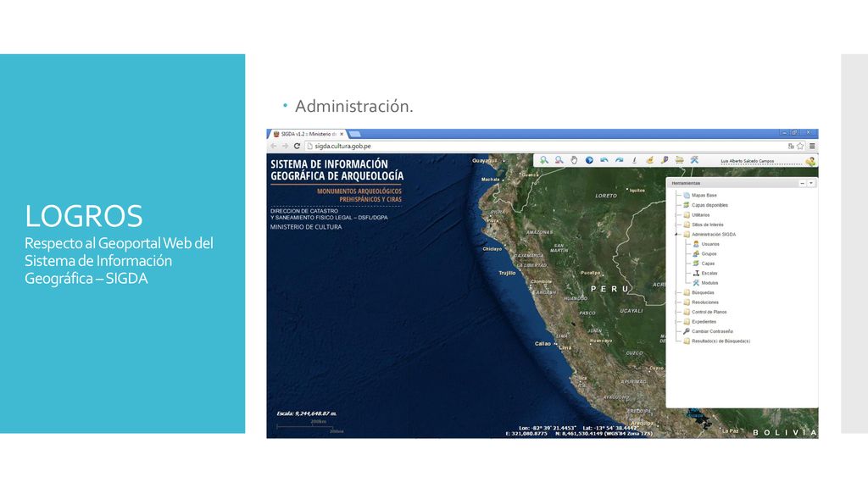Open Escalas under Administración SIGDA
The width and height of the screenshot is (868, 488).
click(x=709, y=274)
